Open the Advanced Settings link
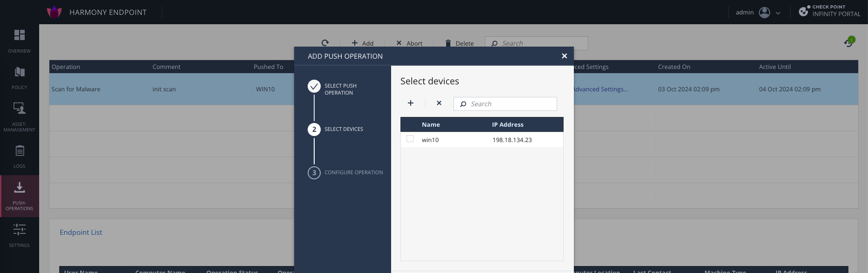 point(600,89)
